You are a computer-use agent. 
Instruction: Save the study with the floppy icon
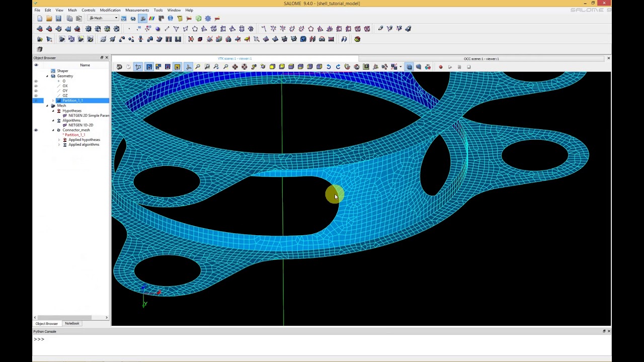click(x=58, y=19)
